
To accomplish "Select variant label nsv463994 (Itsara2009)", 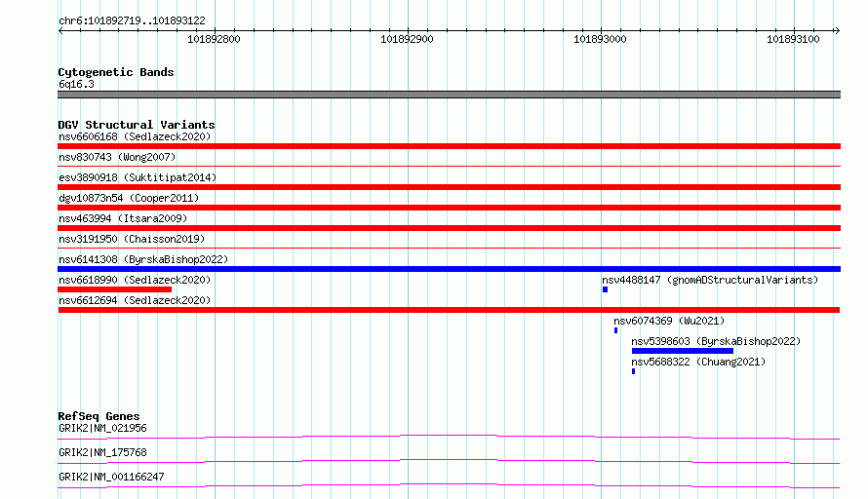I will [123, 218].
